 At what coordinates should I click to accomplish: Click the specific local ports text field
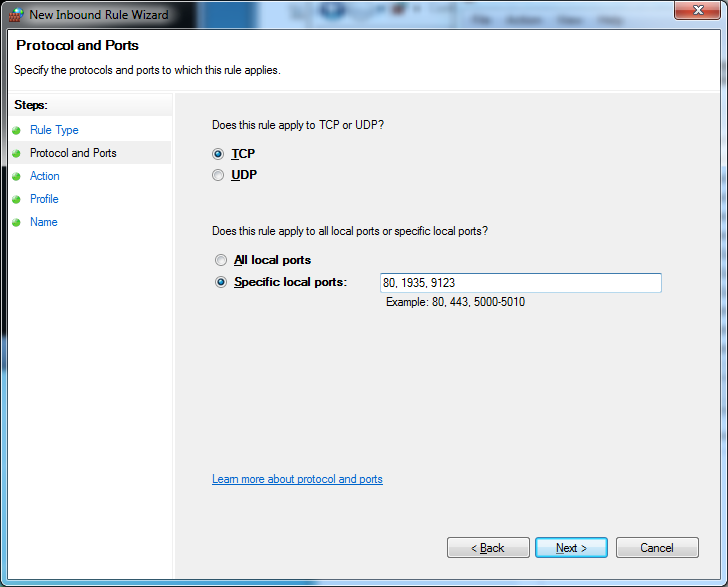(x=520, y=283)
